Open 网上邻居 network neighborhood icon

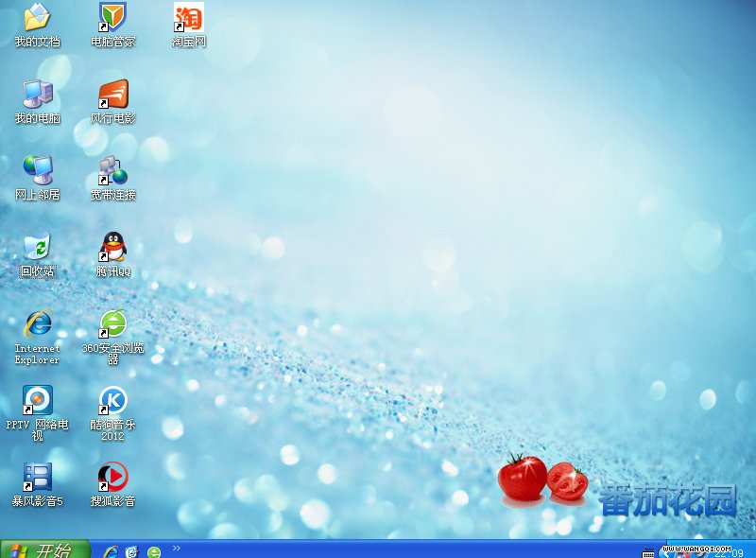(x=37, y=170)
